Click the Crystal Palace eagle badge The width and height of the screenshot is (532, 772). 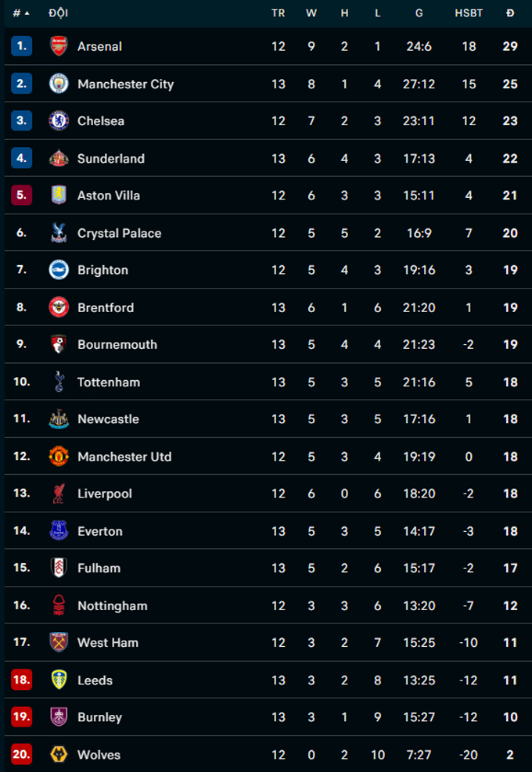(x=59, y=233)
